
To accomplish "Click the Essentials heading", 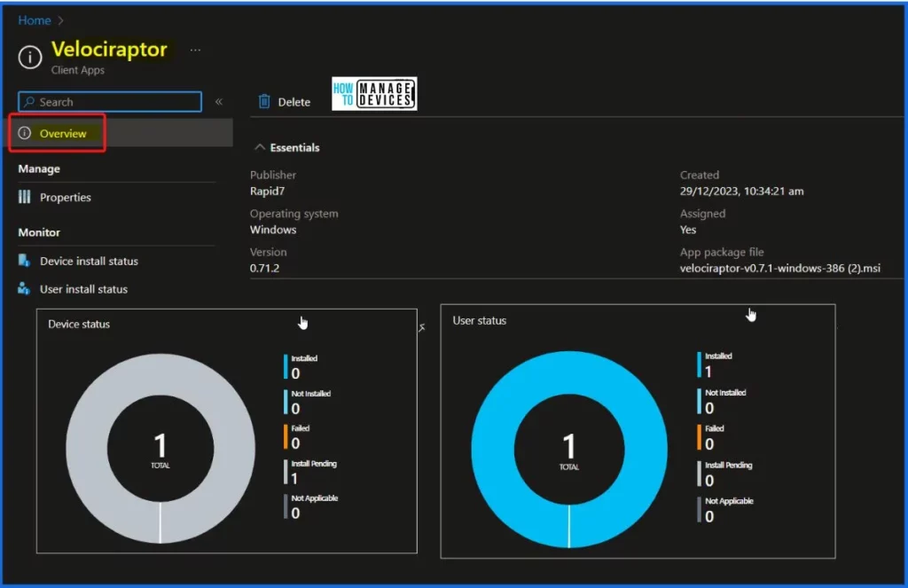I will coord(294,148).
